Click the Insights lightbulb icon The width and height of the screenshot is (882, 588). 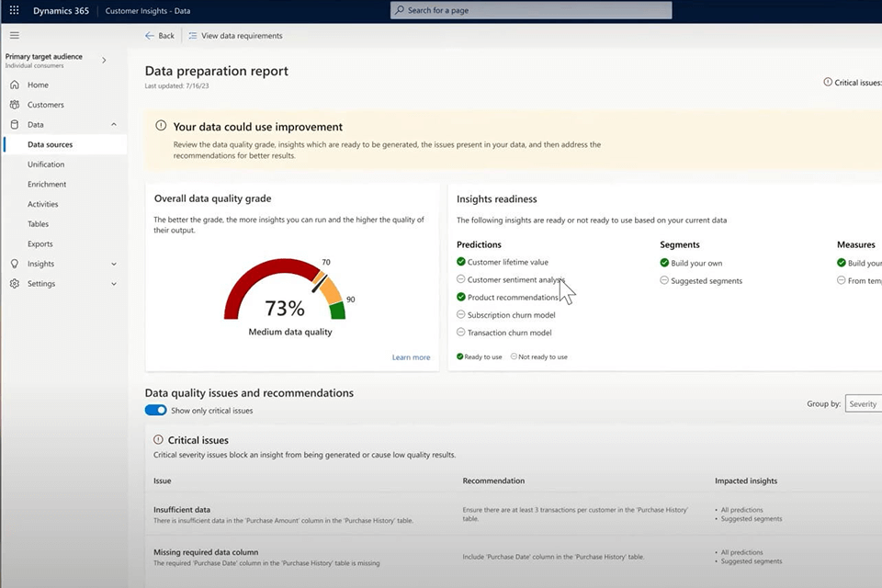pyautogui.click(x=15, y=264)
